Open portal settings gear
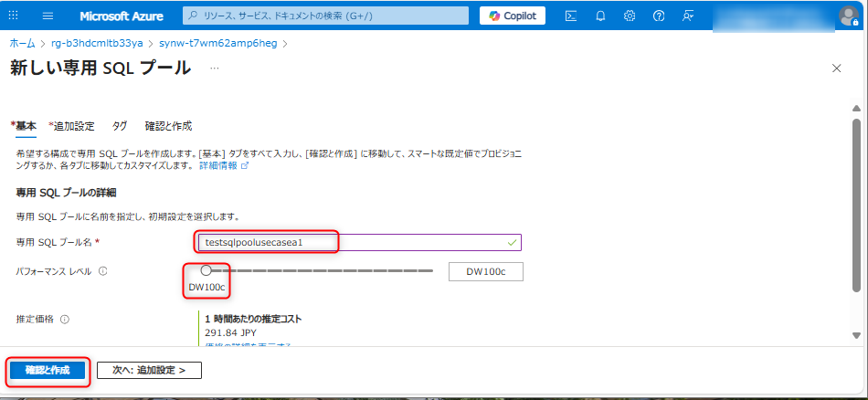 pos(630,16)
